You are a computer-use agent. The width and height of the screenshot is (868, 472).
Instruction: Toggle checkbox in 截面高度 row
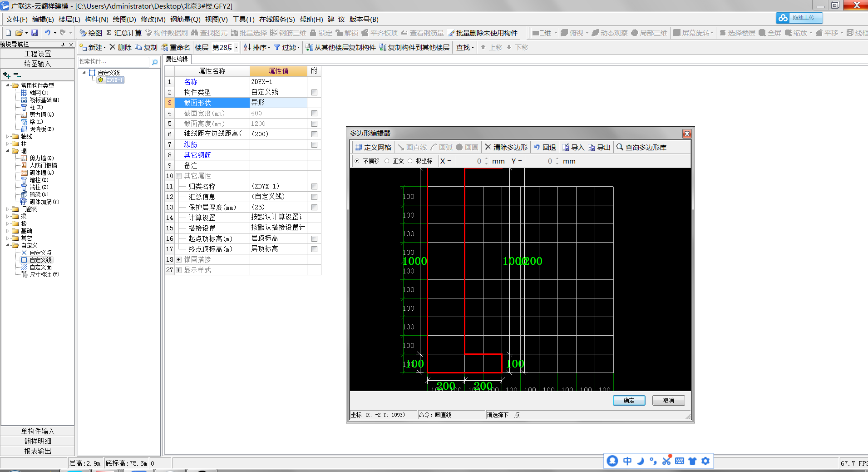(x=314, y=124)
